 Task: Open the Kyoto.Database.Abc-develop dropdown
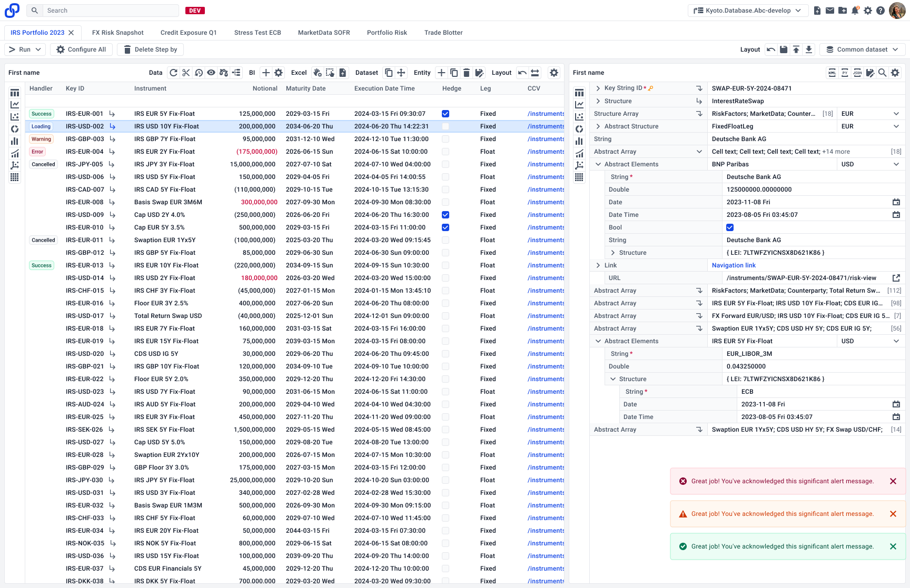(x=748, y=11)
